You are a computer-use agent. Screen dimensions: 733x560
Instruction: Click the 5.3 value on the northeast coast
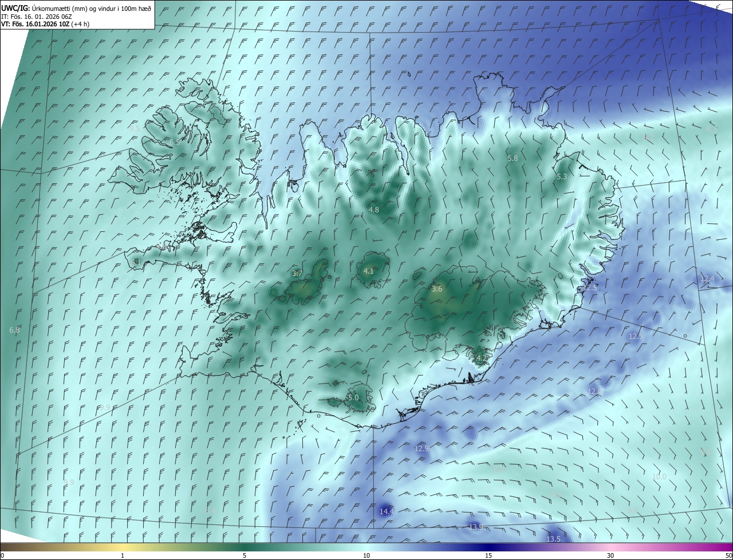pyautogui.click(x=562, y=177)
